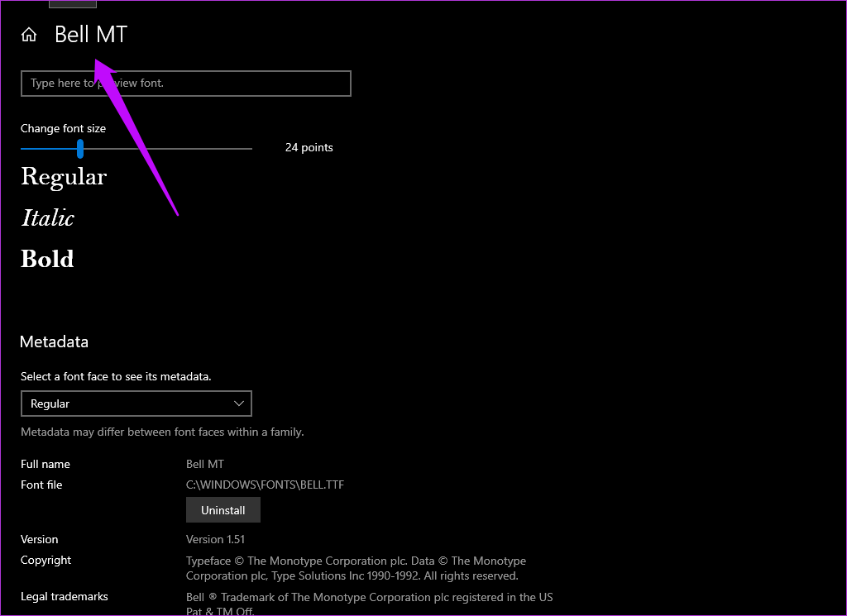This screenshot has width=847, height=616.
Task: Click the font file path C:\WINDOWS\FONTS\BELL.TTF
Action: [x=265, y=485]
